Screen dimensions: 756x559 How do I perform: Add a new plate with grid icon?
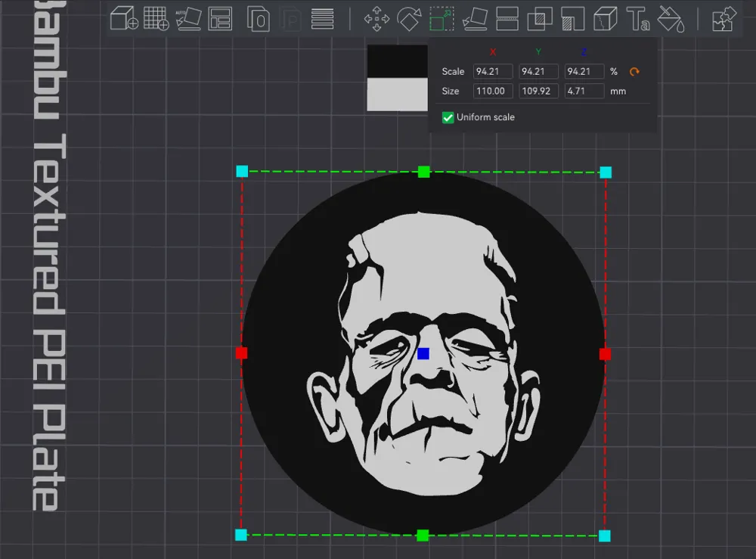(156, 18)
